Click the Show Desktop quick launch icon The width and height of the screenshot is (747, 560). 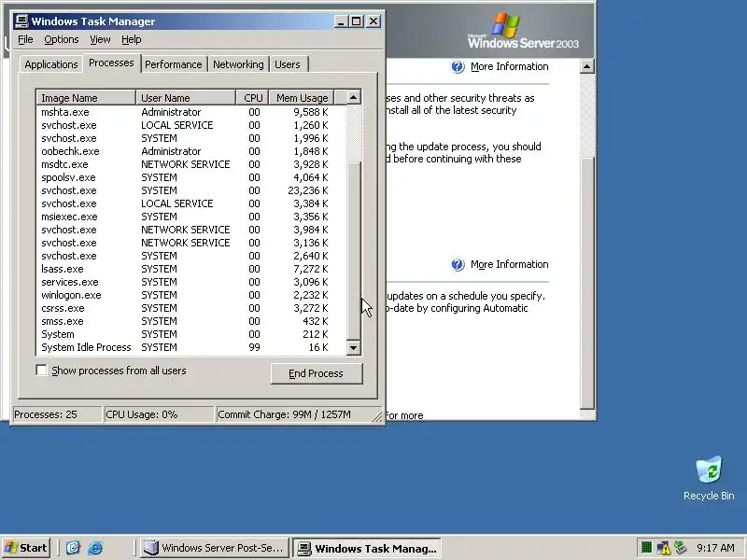tap(73, 548)
